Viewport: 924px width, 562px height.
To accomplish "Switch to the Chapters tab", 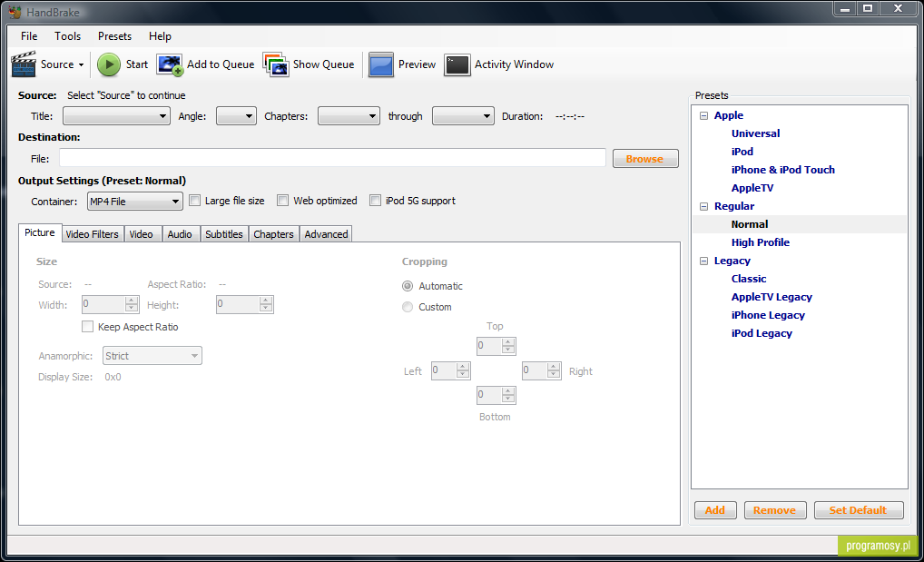I will 273,234.
